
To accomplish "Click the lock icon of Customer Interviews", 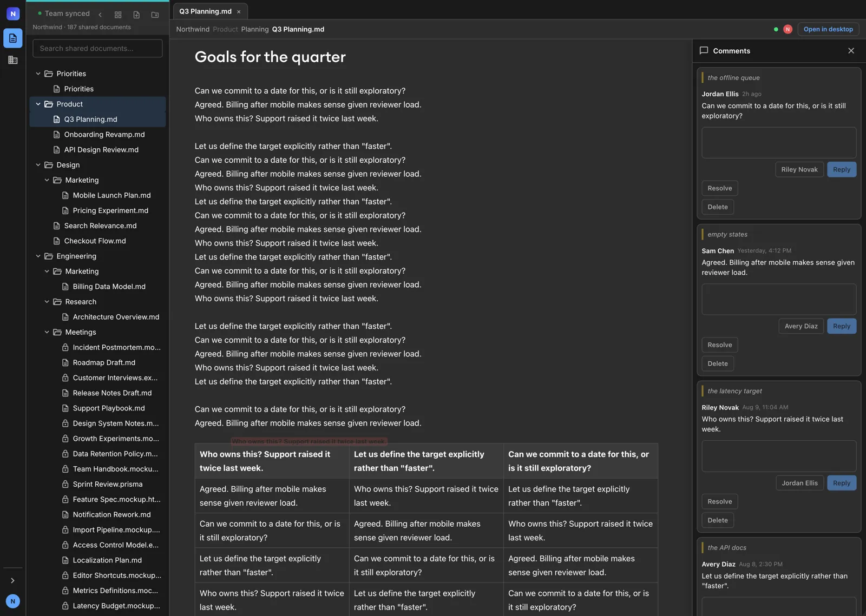I will 65,377.
